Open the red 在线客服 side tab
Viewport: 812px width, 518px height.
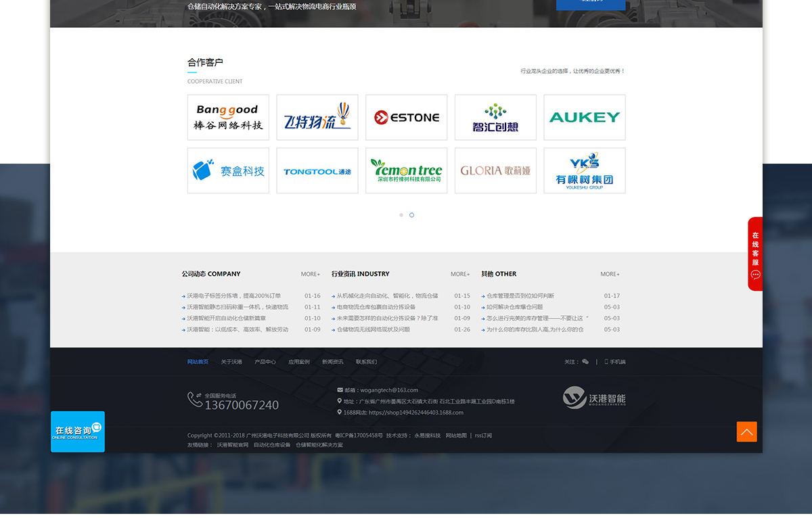(x=755, y=254)
